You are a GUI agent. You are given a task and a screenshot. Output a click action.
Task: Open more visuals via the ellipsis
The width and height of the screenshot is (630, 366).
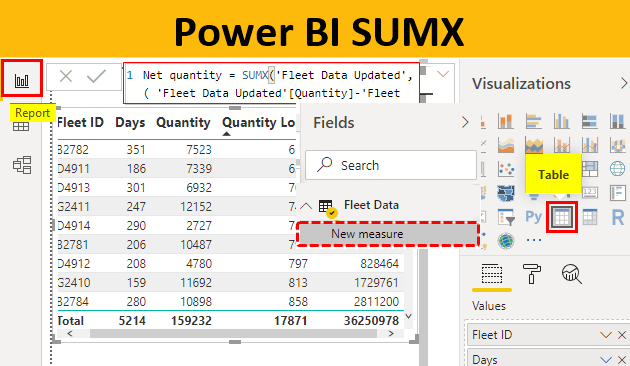534,240
